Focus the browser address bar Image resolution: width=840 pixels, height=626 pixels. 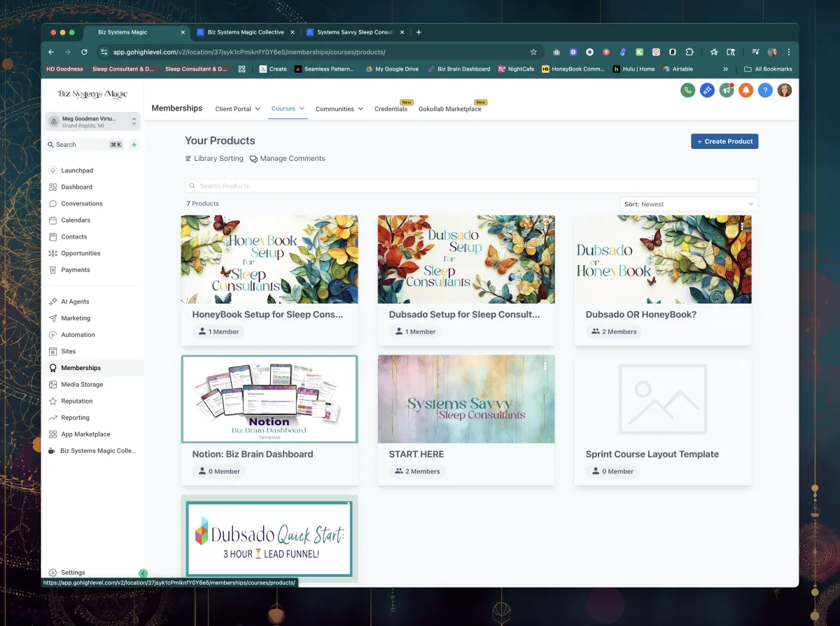pos(319,52)
